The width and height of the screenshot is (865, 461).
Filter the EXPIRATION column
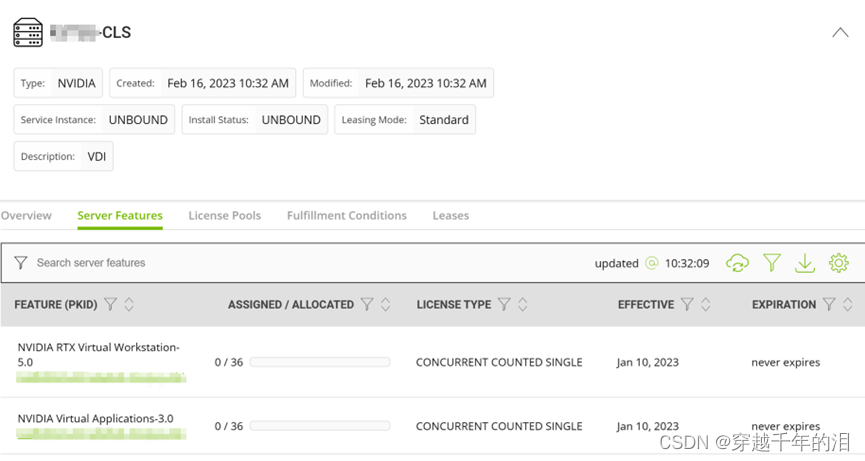[829, 304]
